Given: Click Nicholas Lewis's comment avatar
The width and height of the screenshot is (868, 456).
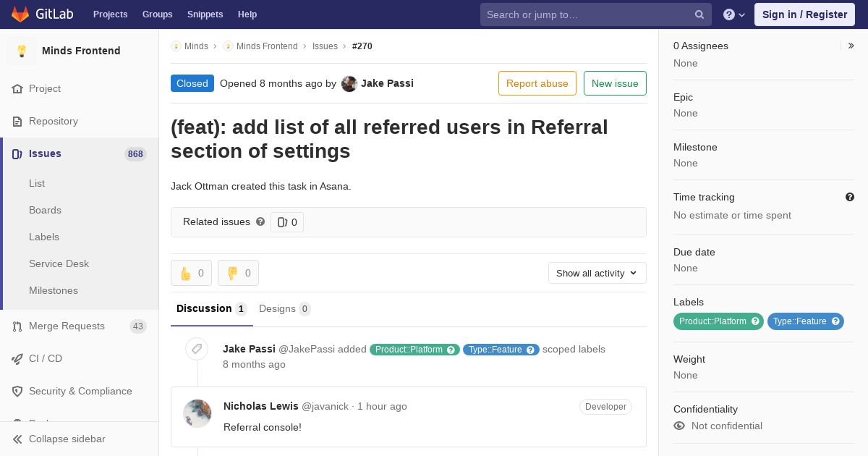Looking at the screenshot, I should tap(197, 413).
